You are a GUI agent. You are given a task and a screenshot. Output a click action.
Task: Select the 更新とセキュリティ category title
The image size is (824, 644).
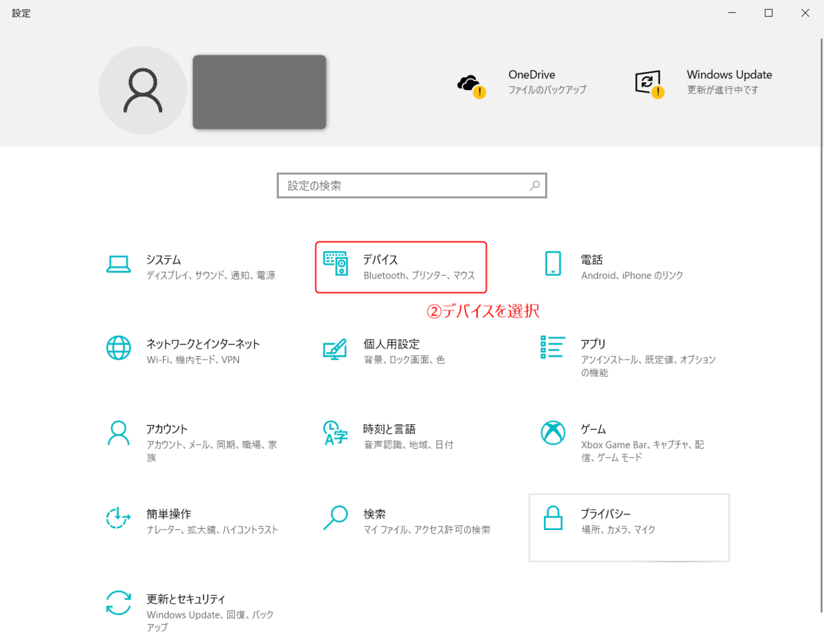point(186,598)
